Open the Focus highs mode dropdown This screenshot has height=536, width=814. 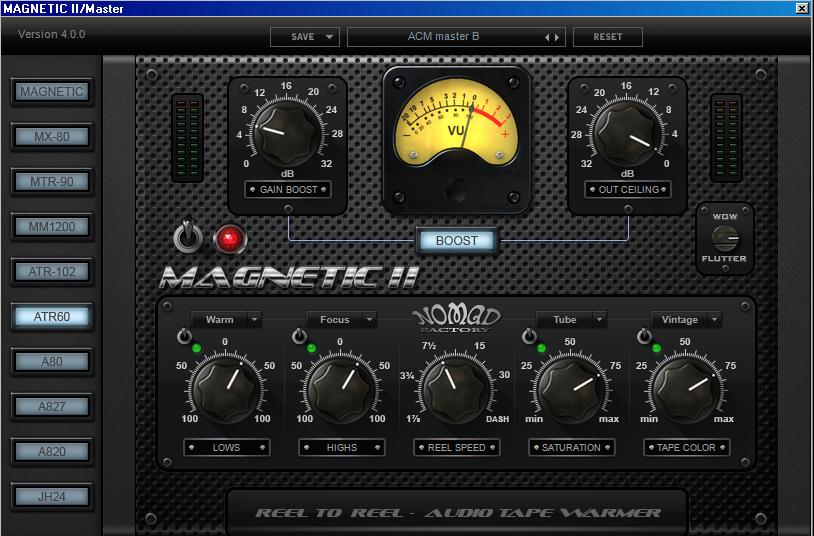[341, 320]
